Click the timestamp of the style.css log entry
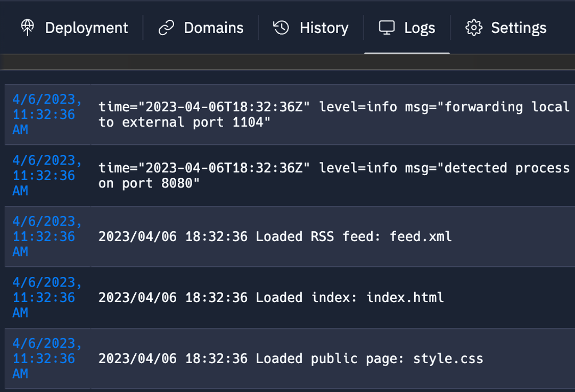Screen dimensions: 575x392 pyautogui.click(x=46, y=358)
